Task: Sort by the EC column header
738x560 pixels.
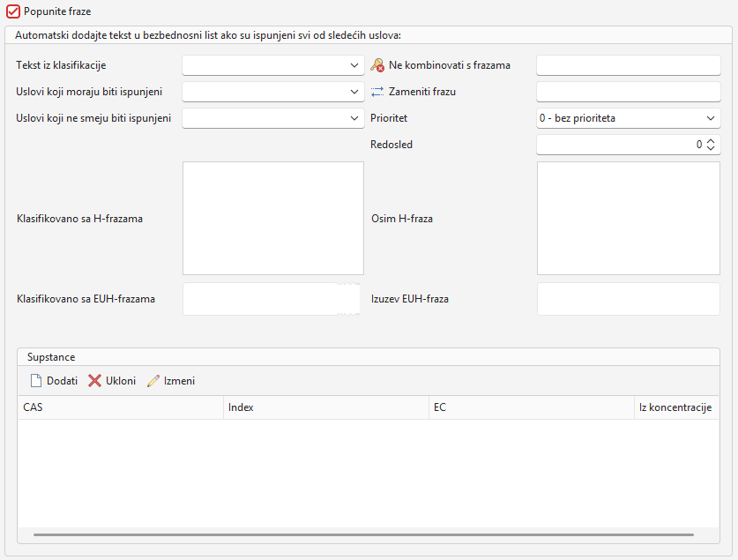Action: click(x=532, y=407)
